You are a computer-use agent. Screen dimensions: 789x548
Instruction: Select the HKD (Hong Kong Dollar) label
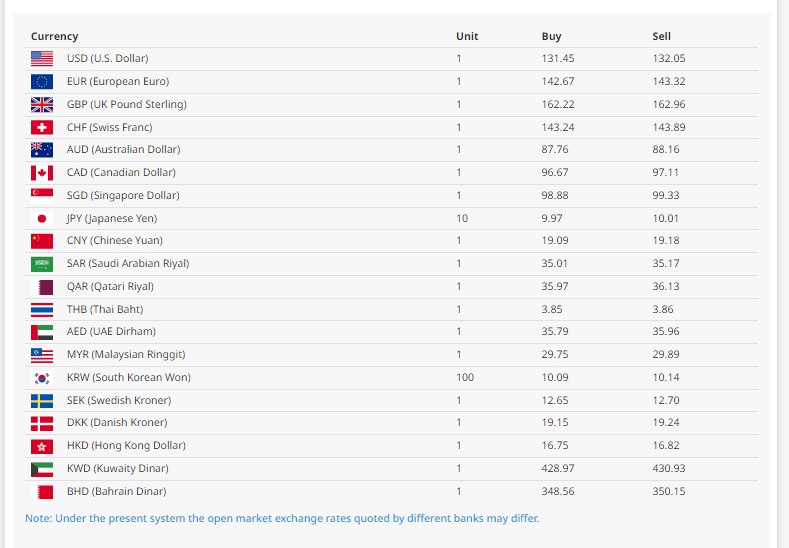pos(126,445)
